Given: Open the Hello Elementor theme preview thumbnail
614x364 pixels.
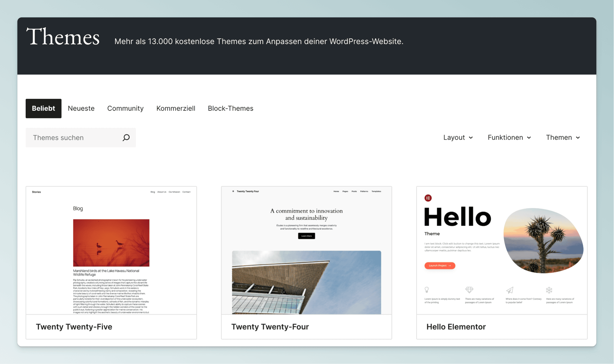Looking at the screenshot, I should [x=502, y=250].
